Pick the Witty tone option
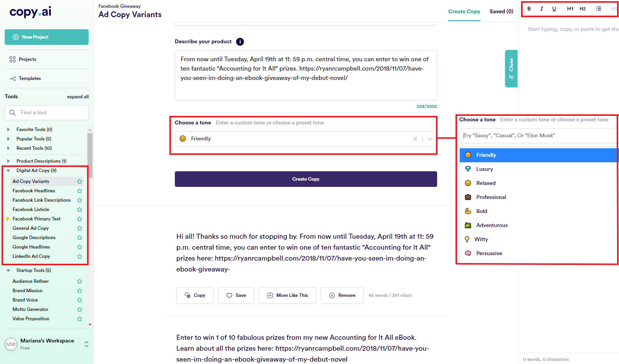The width and height of the screenshot is (619, 364). [539, 240]
